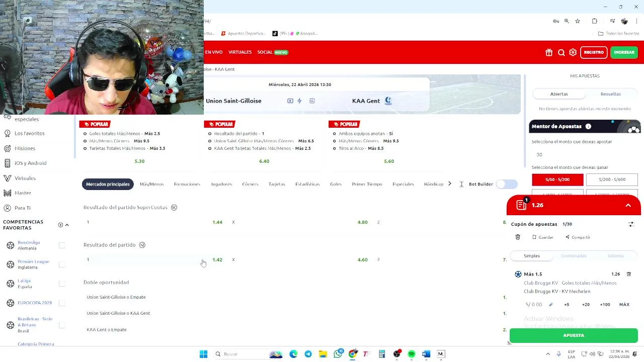The image size is (644, 362).
Task: Select Union Saint-Gilloise o Empate double chance
Action: (116, 297)
